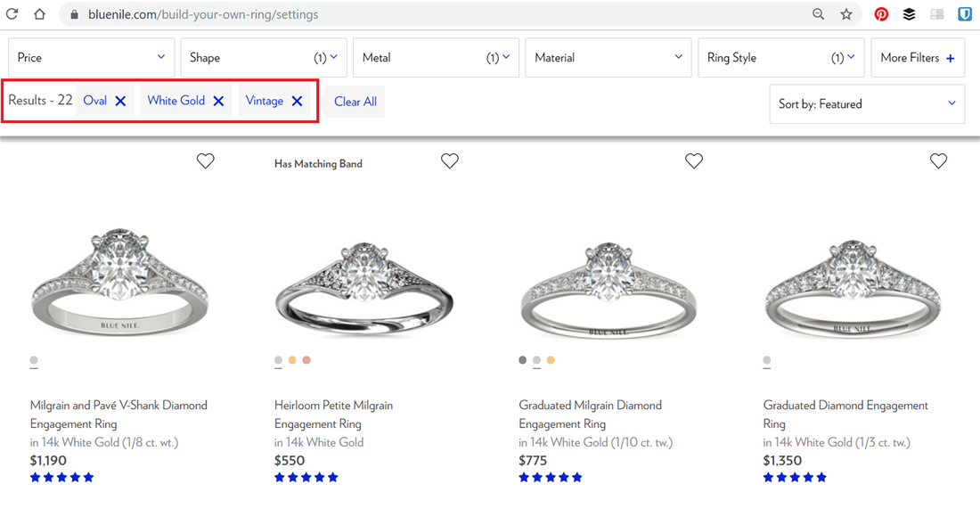980x509 pixels.
Task: Expand the Material filter dropdown
Action: tap(608, 58)
